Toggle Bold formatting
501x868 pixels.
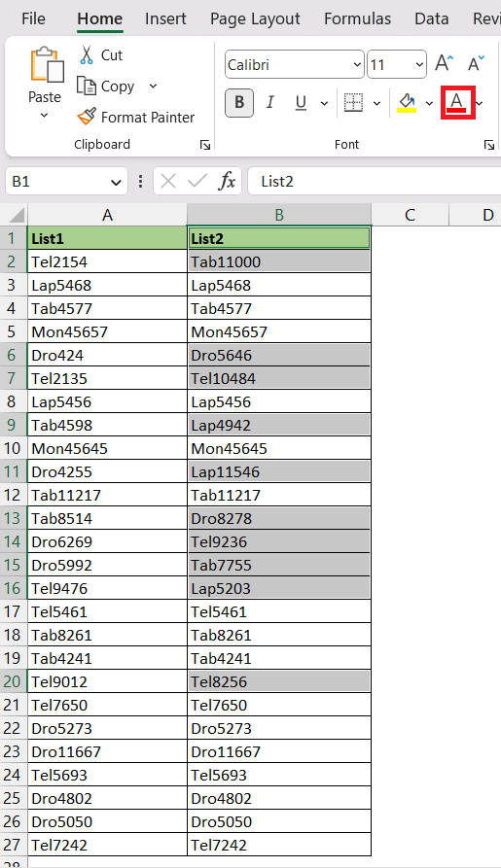[x=239, y=102]
